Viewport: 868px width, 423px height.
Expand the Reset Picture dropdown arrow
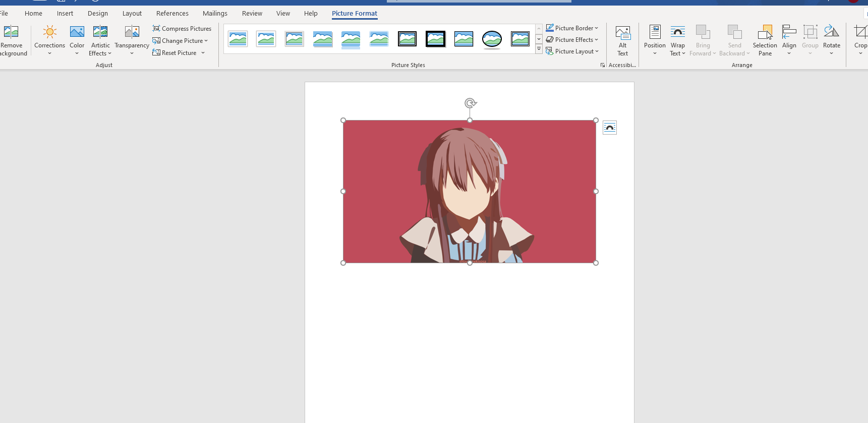click(203, 53)
